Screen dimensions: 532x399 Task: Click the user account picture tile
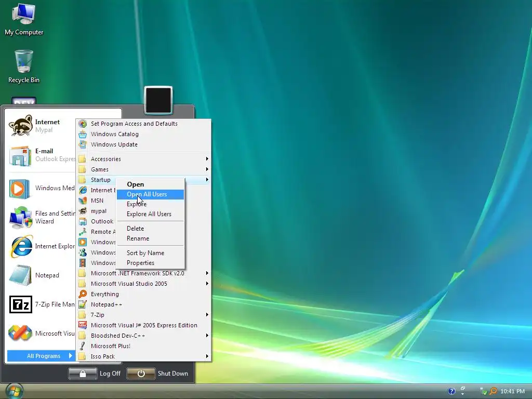click(x=158, y=100)
